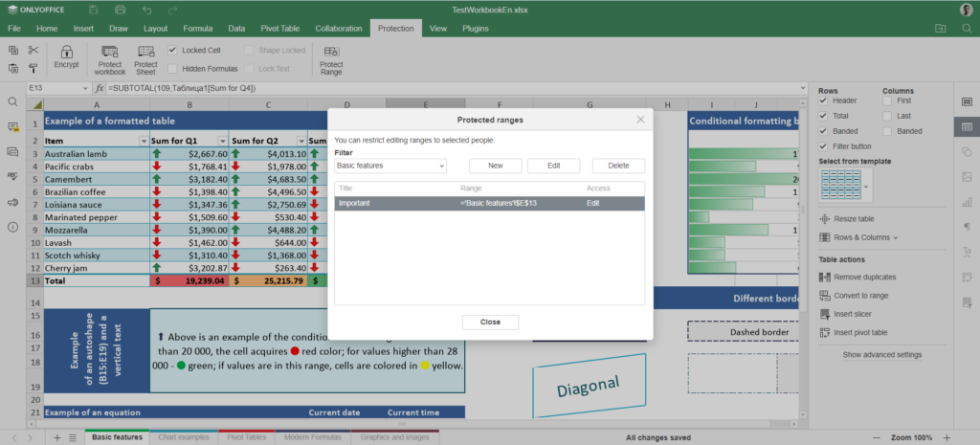The width and height of the screenshot is (980, 445).
Task: Click the search magnifier in top right
Action: (967, 28)
